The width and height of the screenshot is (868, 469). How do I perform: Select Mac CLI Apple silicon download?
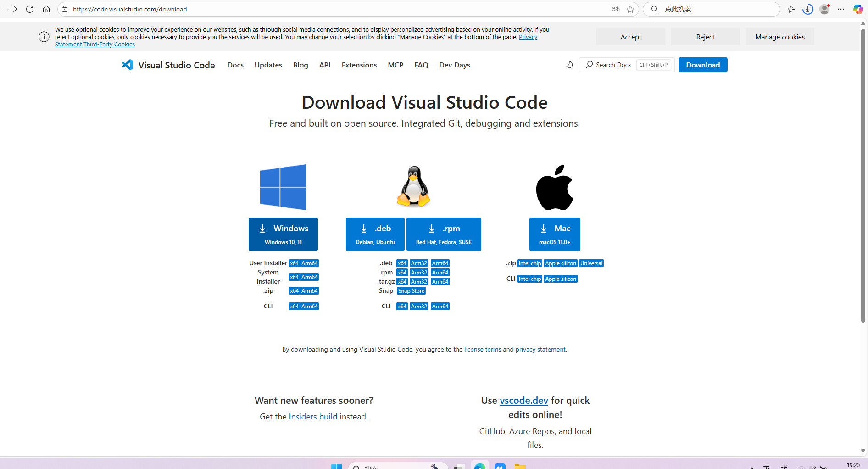[x=561, y=279]
